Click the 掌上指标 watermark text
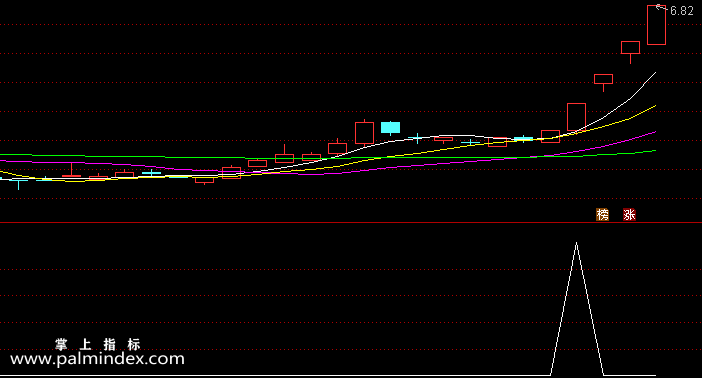The width and height of the screenshot is (702, 378). point(98,344)
